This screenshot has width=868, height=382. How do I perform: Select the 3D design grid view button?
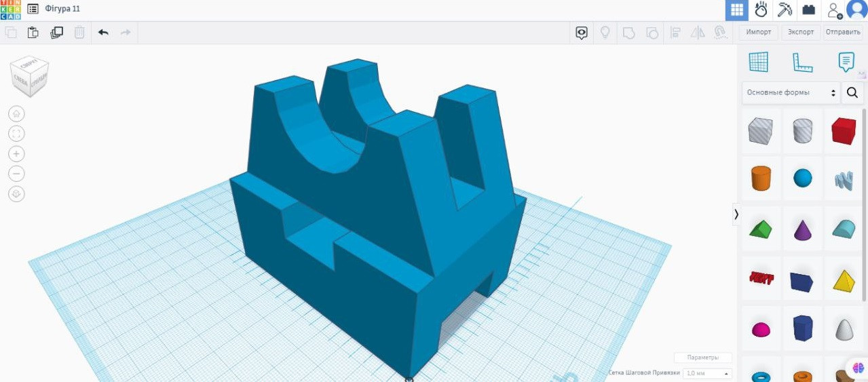coord(737,10)
